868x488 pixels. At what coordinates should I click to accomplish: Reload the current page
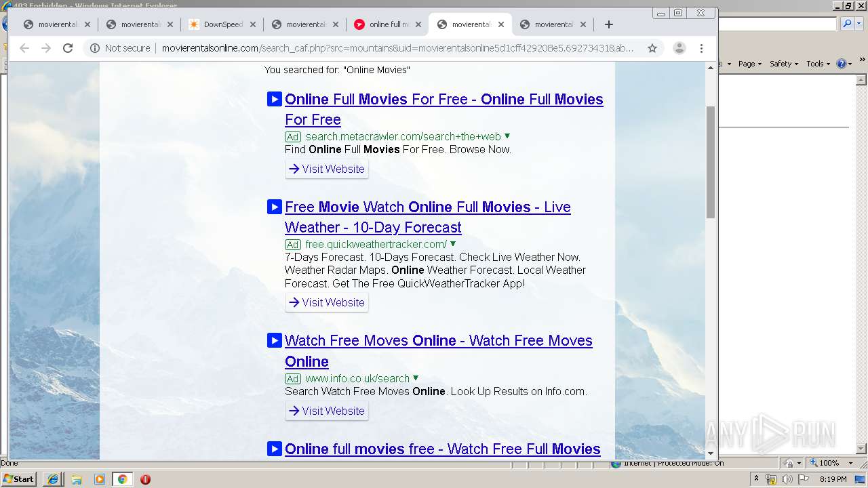click(x=68, y=48)
